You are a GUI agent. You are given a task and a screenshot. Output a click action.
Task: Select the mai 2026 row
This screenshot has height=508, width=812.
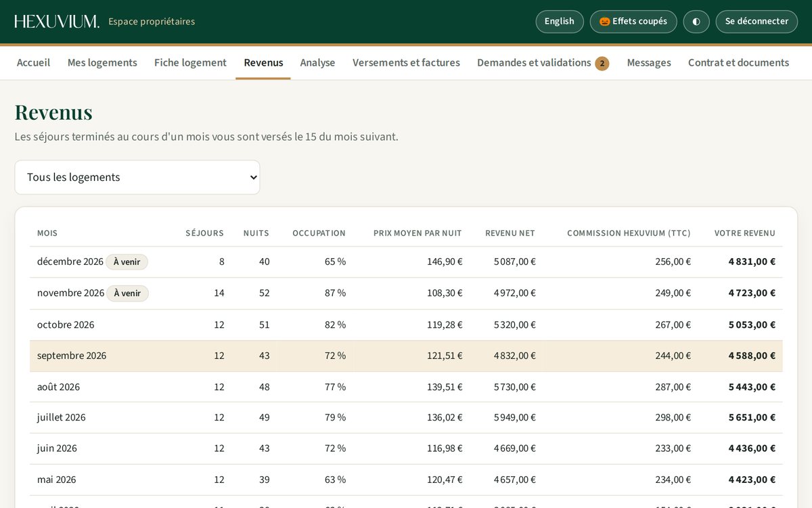pyautogui.click(x=406, y=480)
